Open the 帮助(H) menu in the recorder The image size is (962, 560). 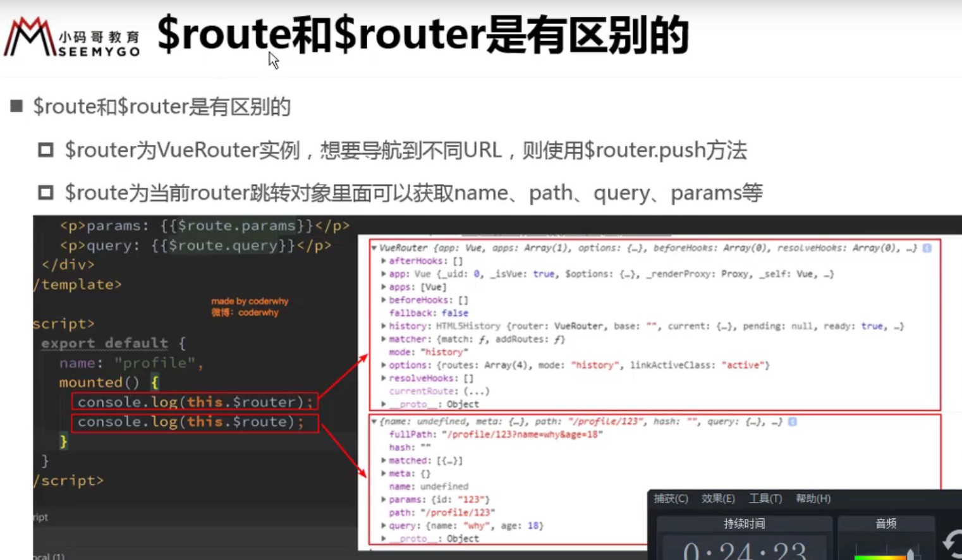tap(813, 499)
